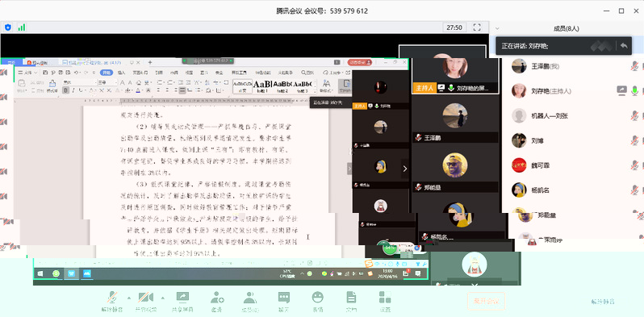Click the undo arrow in WPS toolbar
Viewport: 644px width, 317px height.
pos(77,73)
